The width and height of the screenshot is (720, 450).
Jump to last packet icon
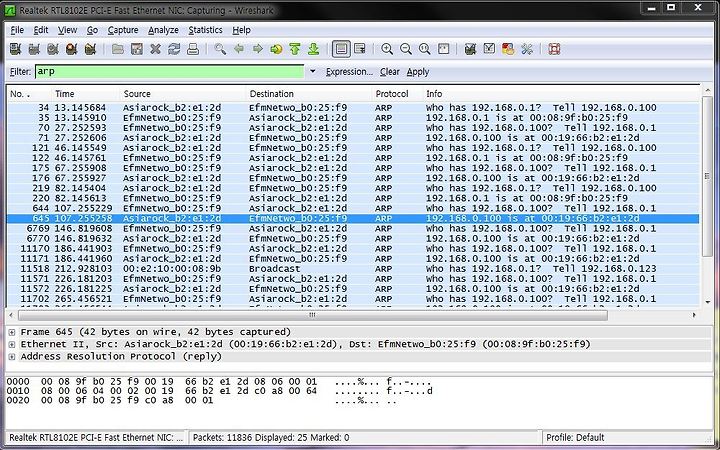(314, 49)
